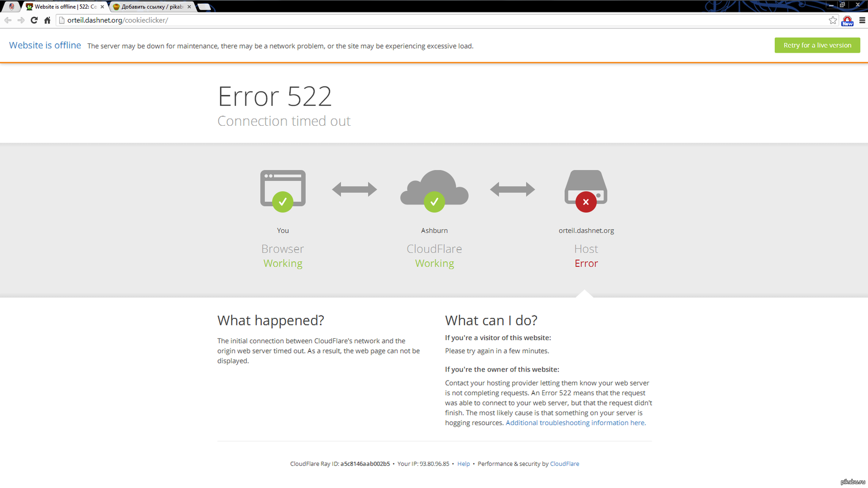Click the 'orteil.dashnet.org' host label
Viewport: 868px width, 488px height.
click(x=586, y=230)
